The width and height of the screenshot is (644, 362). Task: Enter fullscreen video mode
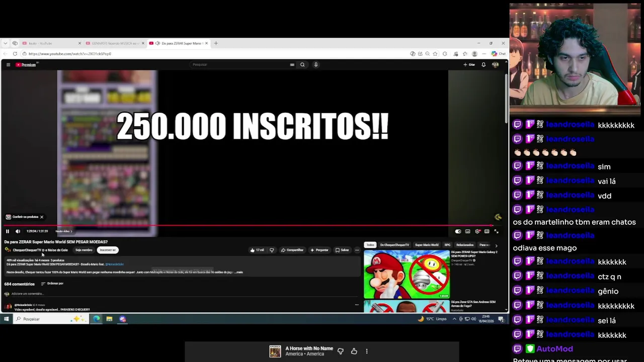point(496,231)
